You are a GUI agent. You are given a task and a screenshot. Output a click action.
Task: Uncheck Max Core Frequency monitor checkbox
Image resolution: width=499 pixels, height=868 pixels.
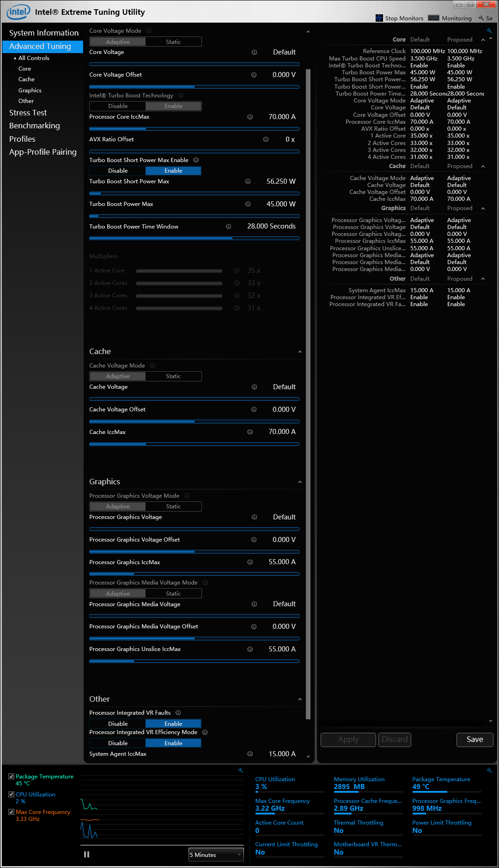11,812
